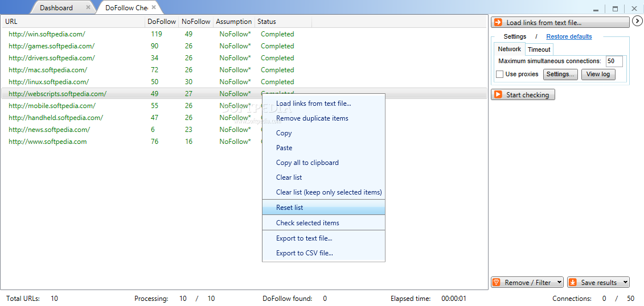Choose Check selected items
644x306 pixels.
323,223
